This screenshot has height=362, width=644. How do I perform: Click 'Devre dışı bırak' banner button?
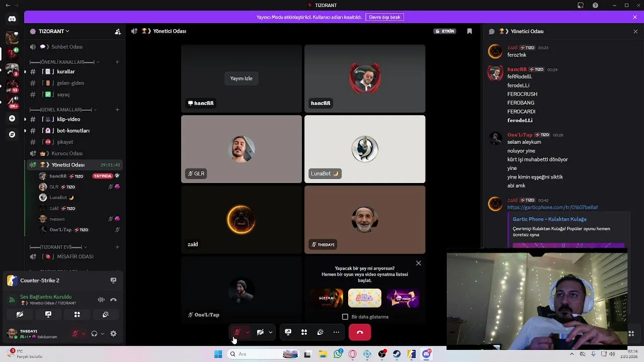(385, 17)
